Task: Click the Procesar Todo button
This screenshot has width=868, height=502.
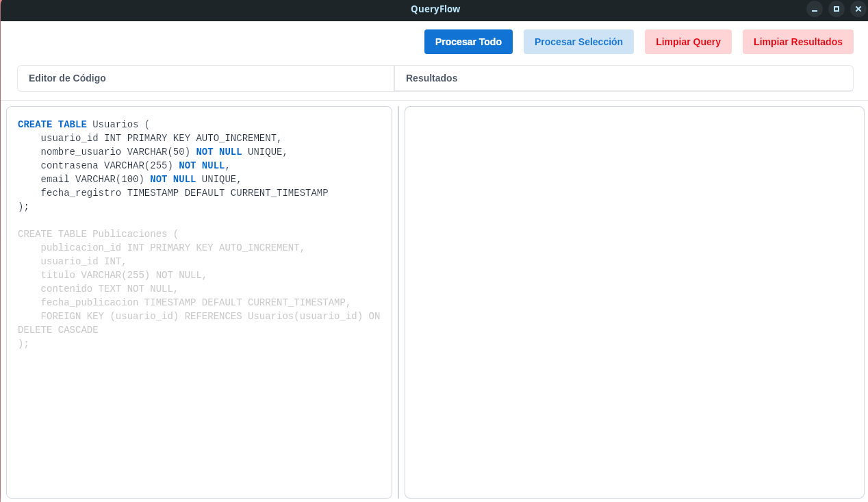Action: coord(468,42)
